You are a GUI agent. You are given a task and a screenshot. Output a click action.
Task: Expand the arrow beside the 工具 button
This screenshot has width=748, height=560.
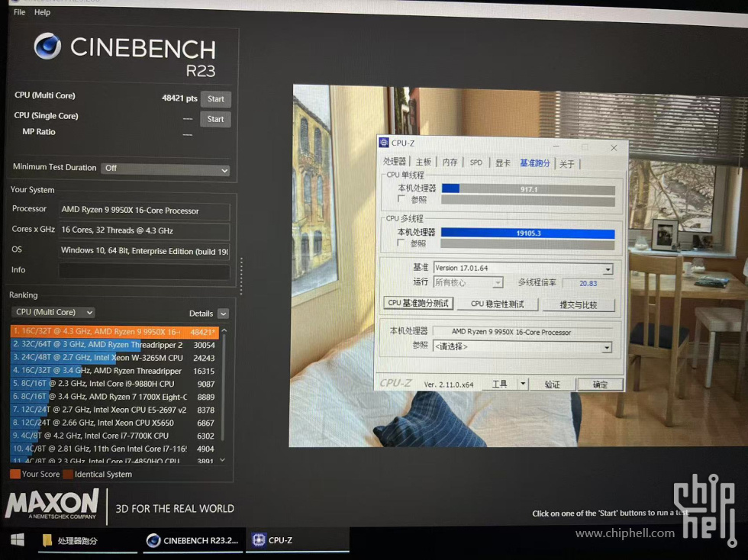[x=523, y=384]
